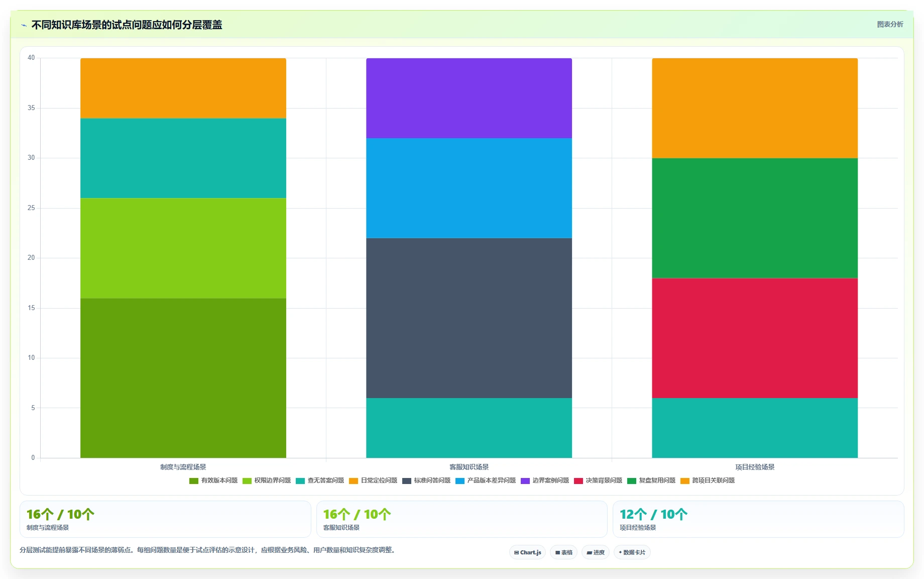924x579 pixels.
Task: Click teal bottom segment of 项目经验场景 bar
Action: click(755, 428)
